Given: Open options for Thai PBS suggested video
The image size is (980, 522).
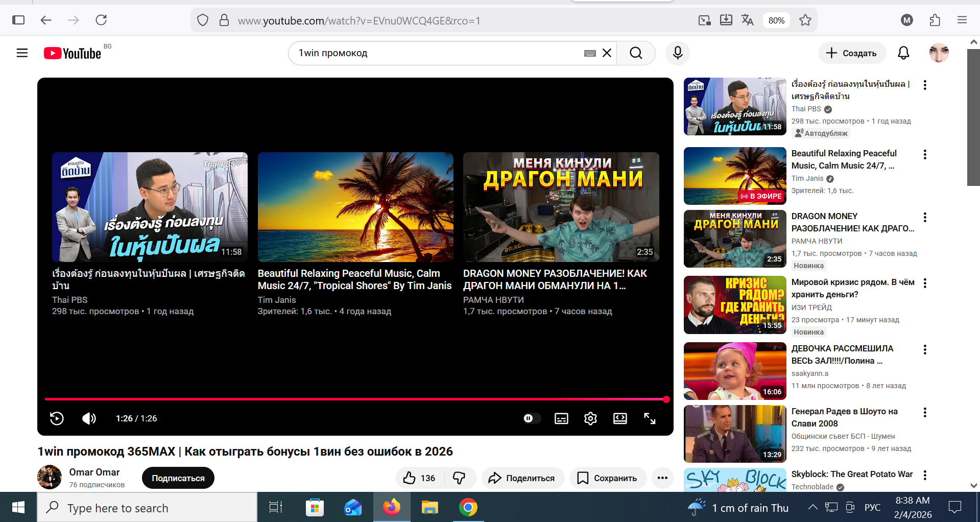Looking at the screenshot, I should (x=925, y=85).
